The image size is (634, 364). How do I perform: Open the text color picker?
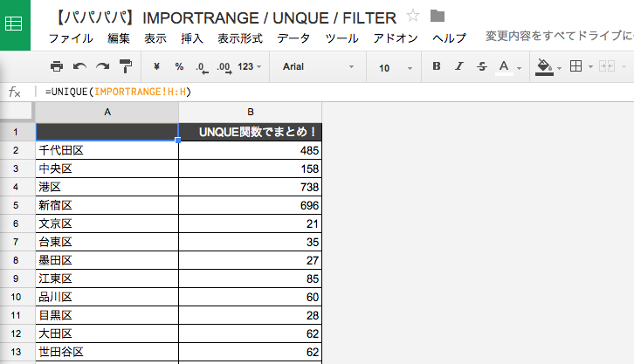click(504, 67)
